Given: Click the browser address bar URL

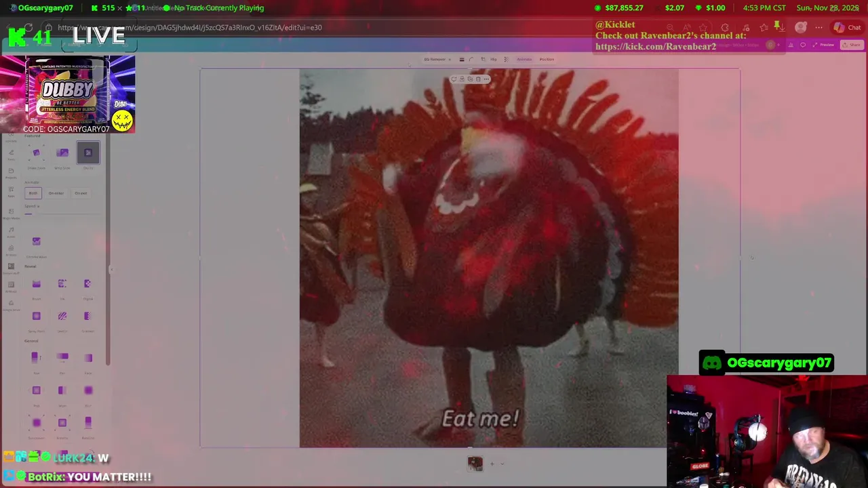Looking at the screenshot, I should click(190, 28).
